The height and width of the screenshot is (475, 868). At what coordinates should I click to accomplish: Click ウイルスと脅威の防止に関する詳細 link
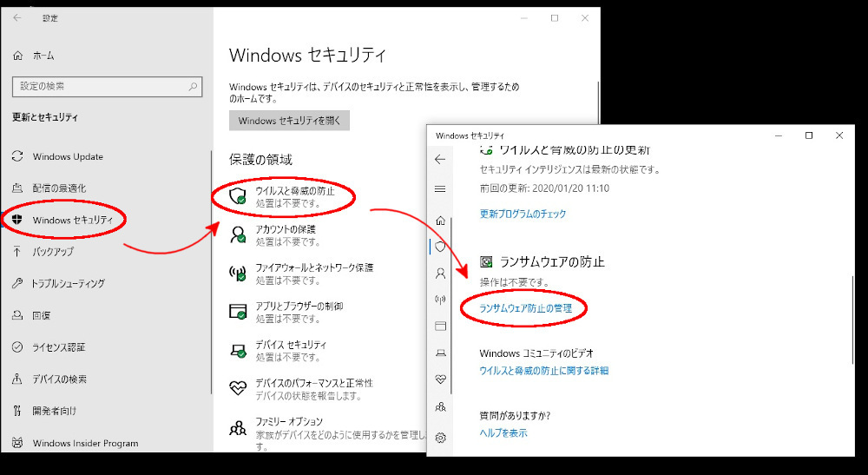[543, 371]
